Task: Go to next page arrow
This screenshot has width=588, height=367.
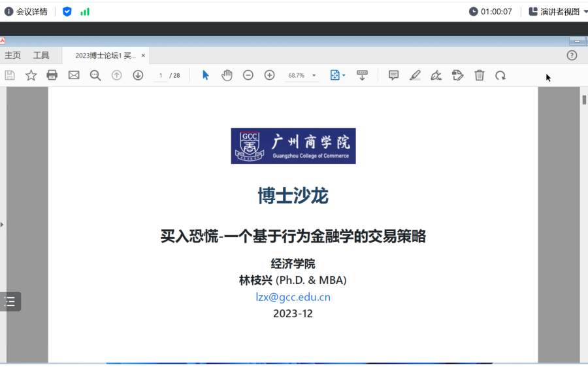Action: [x=138, y=75]
